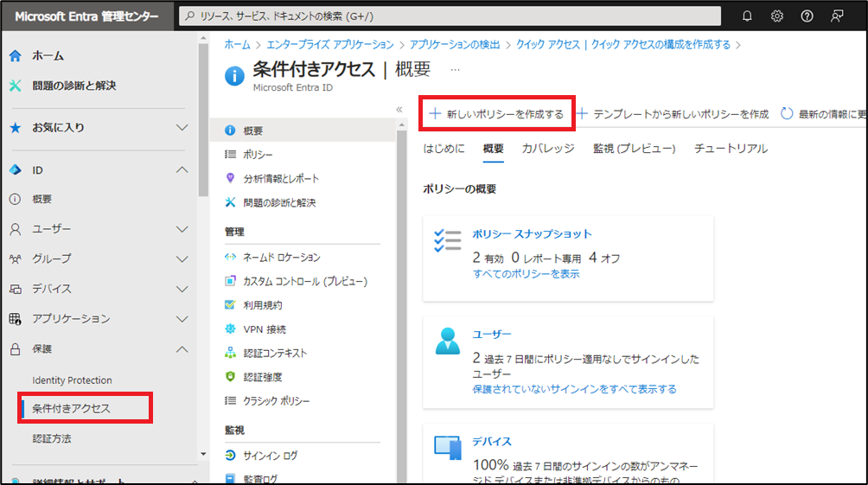Viewport: 868px width, 485px height.
Task: Click the 認証コンテキスト hierarchy icon
Action: [x=230, y=353]
